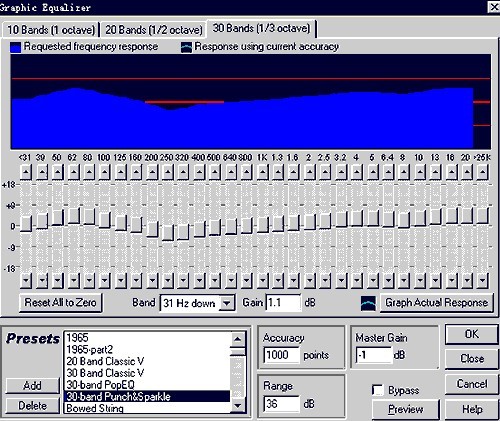Viewport: 500px width, 421px height.
Task: Click the actual response icon beside Graph button
Action: [x=368, y=303]
